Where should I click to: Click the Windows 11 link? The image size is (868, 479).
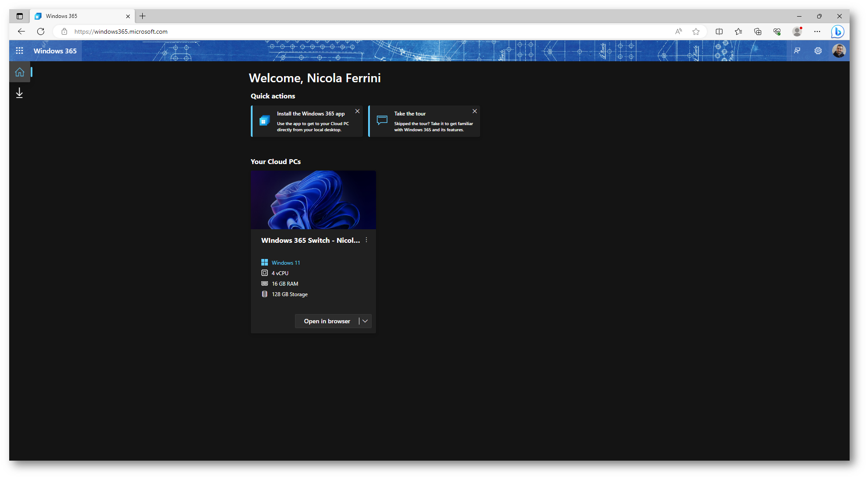tap(285, 262)
